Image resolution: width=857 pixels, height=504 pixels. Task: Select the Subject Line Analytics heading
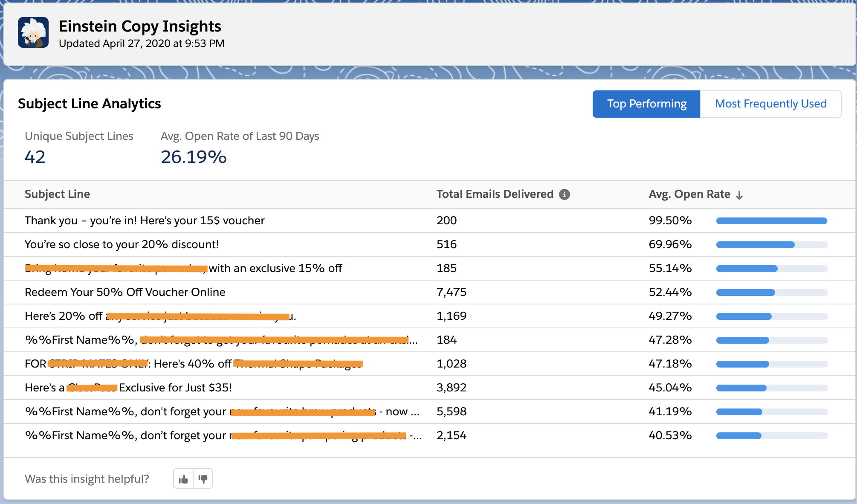click(90, 103)
